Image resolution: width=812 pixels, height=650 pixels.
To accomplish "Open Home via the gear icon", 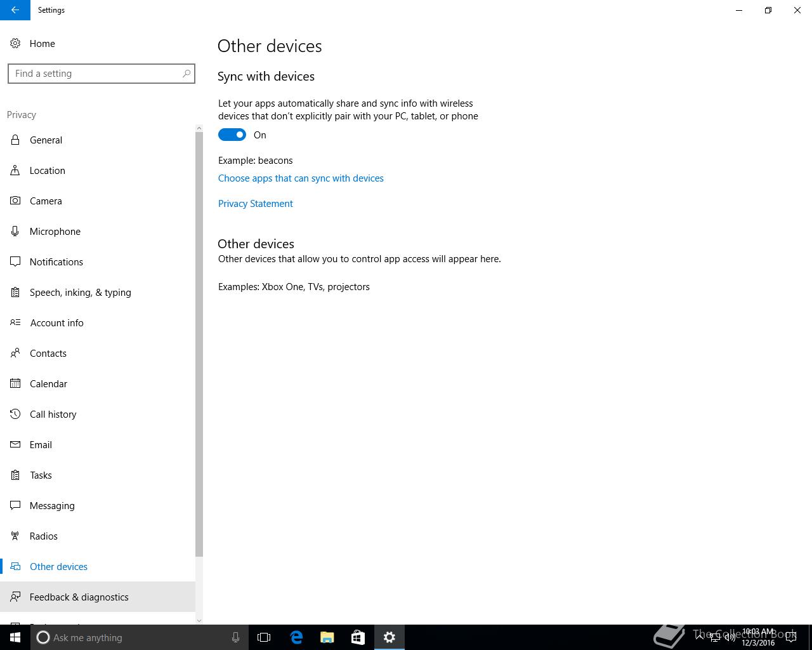I will coord(15,43).
